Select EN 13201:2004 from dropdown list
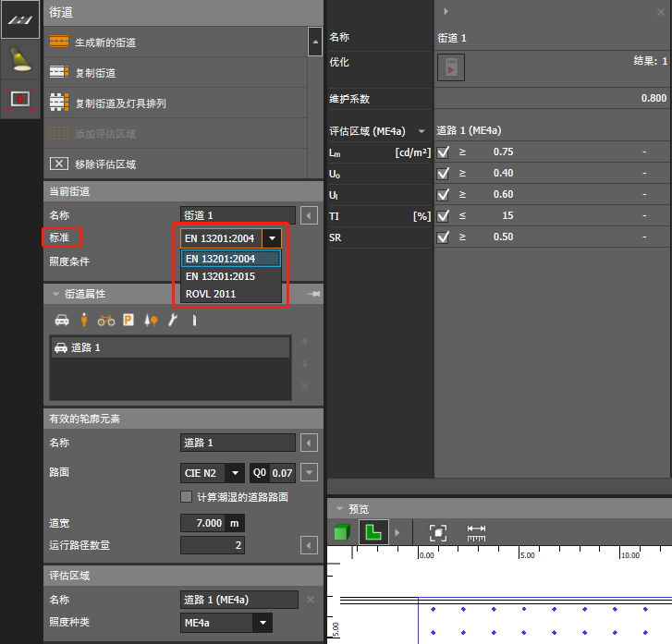The height and width of the screenshot is (644, 672). pos(231,259)
